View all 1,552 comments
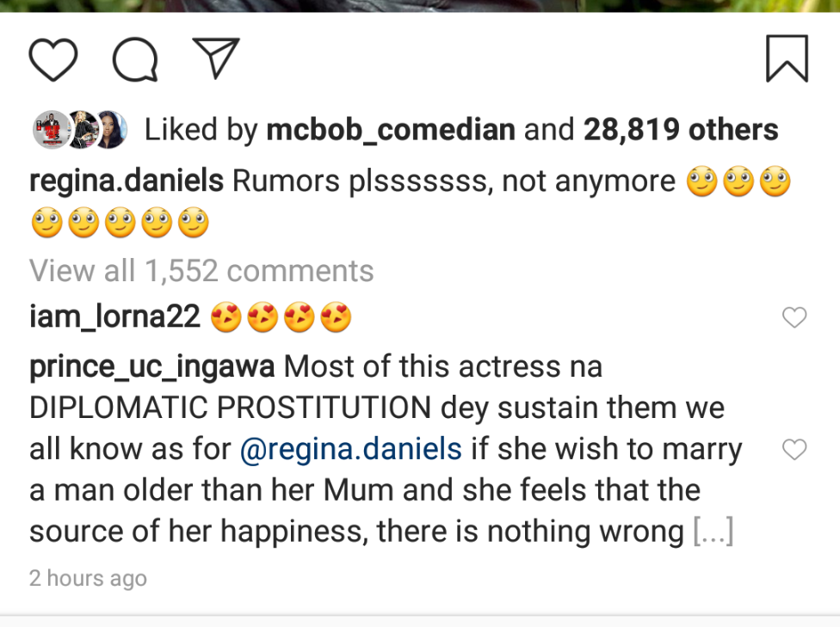 201,271
